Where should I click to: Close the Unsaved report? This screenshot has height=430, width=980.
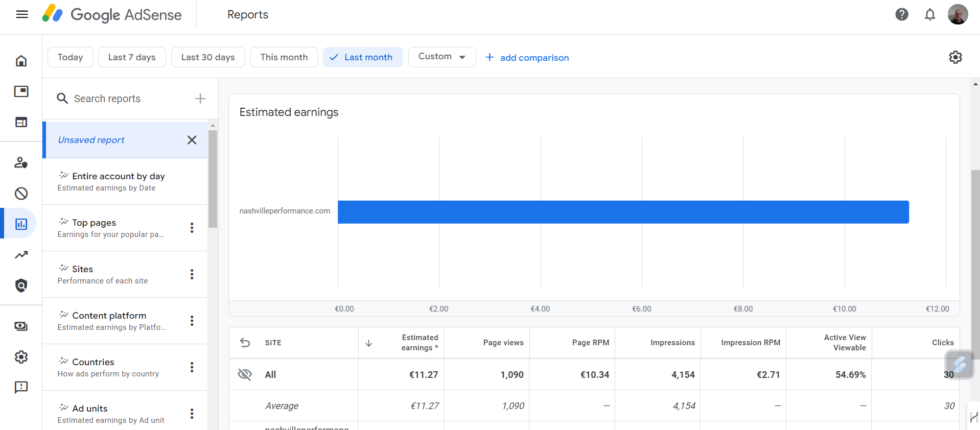click(192, 140)
